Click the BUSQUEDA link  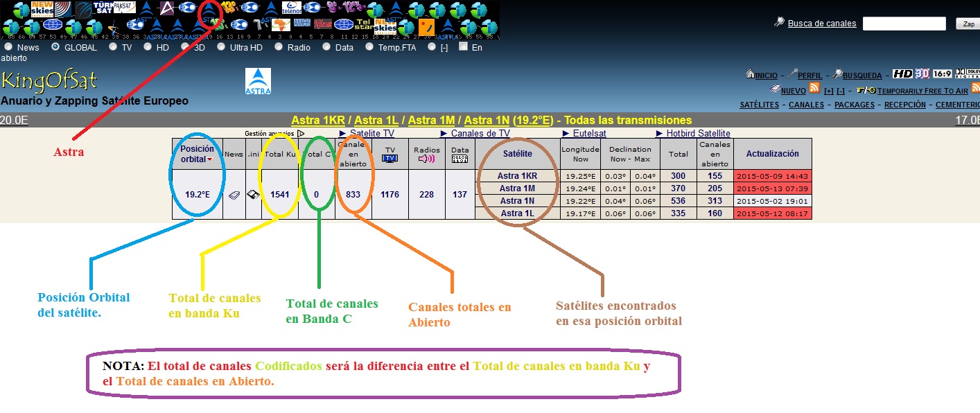pos(862,76)
